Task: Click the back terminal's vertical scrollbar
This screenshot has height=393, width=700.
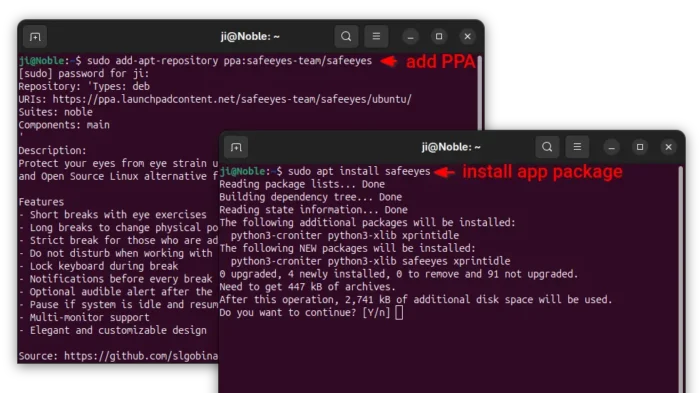Action: coord(480,92)
